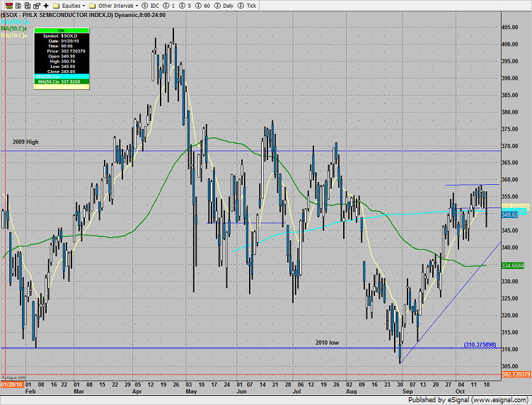Screen dimensions: 532x405
Task: Click the green 334.6684 price marker
Action: pos(513,266)
